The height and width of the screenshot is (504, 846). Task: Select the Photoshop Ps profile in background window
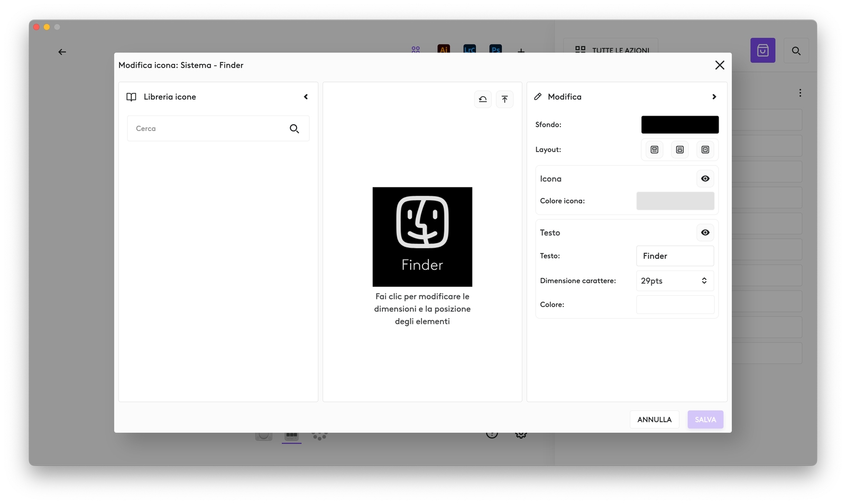click(495, 49)
